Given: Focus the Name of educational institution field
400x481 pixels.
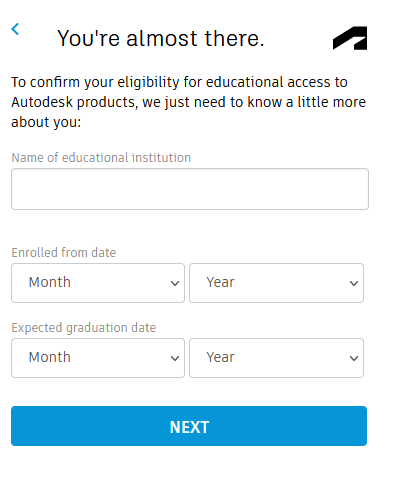Looking at the screenshot, I should click(x=190, y=189).
